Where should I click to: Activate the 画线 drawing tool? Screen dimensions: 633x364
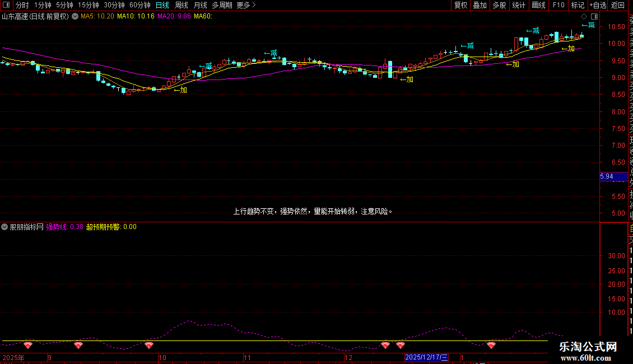[538, 5]
